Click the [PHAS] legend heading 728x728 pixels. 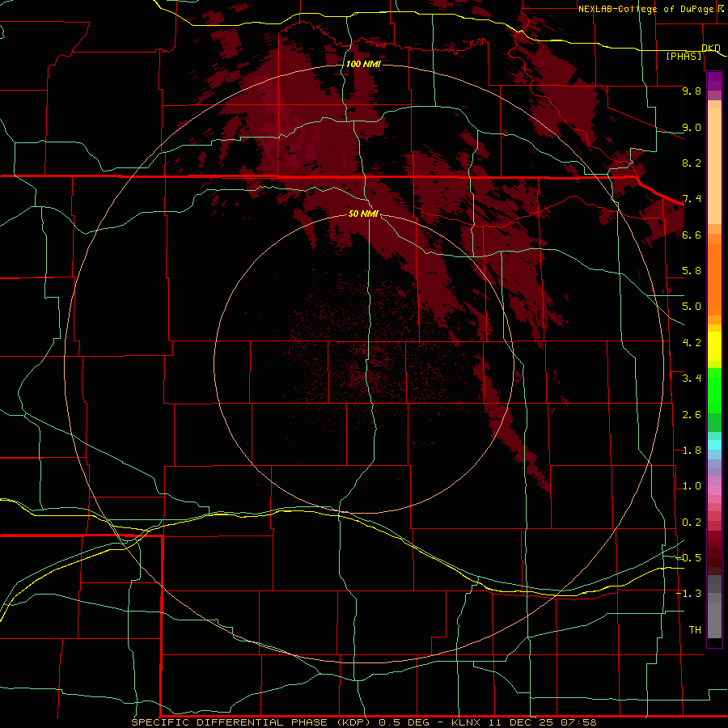(684, 56)
